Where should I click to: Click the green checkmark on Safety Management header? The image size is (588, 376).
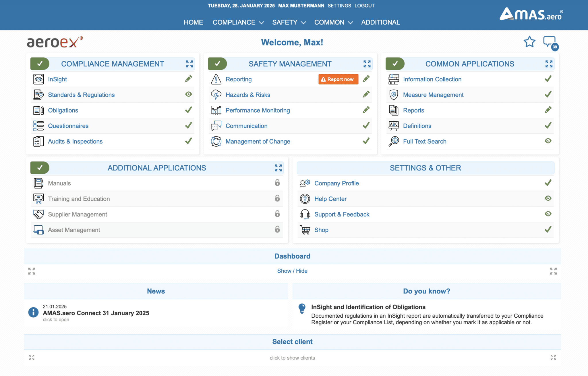pyautogui.click(x=217, y=64)
